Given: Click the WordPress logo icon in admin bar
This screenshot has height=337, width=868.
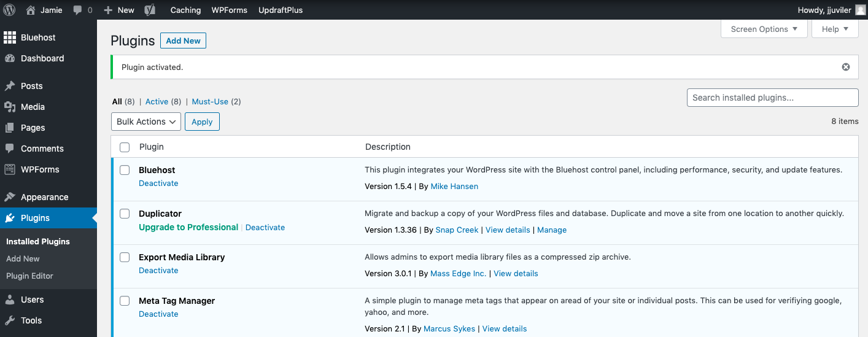Looking at the screenshot, I should click(x=9, y=10).
